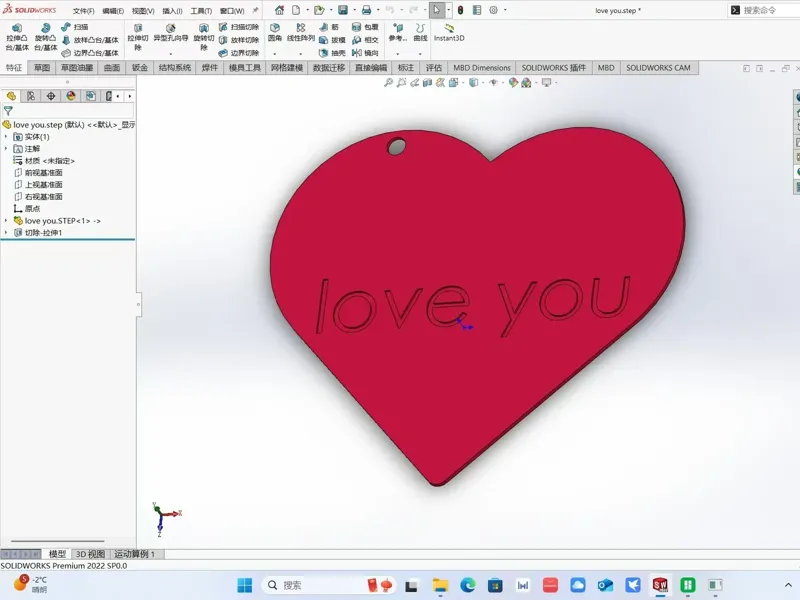Screen dimensions: 800x600
Task: Open the Hole Wizard (异型孔向导) tool
Action: 171,33
